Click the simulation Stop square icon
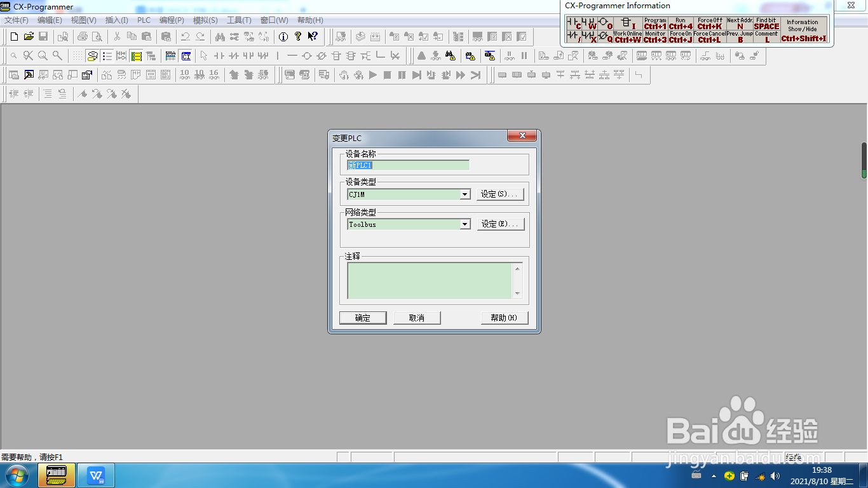Viewport: 868px width, 488px height. click(x=388, y=75)
